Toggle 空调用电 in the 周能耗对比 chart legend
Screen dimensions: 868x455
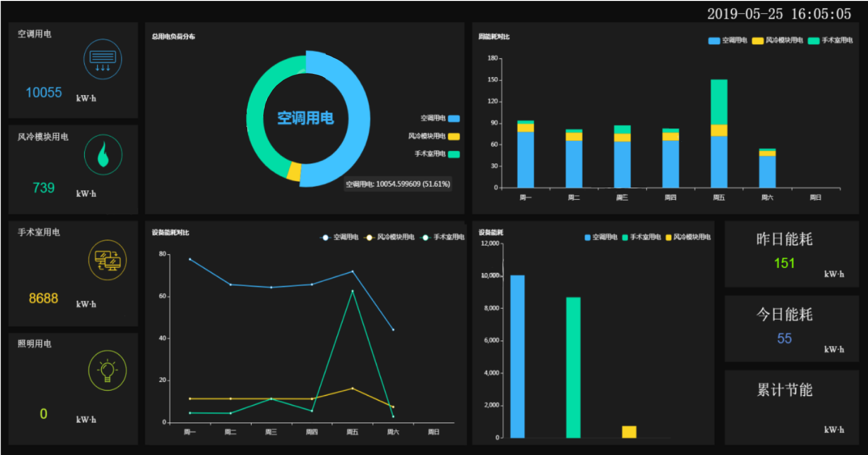pyautogui.click(x=728, y=41)
